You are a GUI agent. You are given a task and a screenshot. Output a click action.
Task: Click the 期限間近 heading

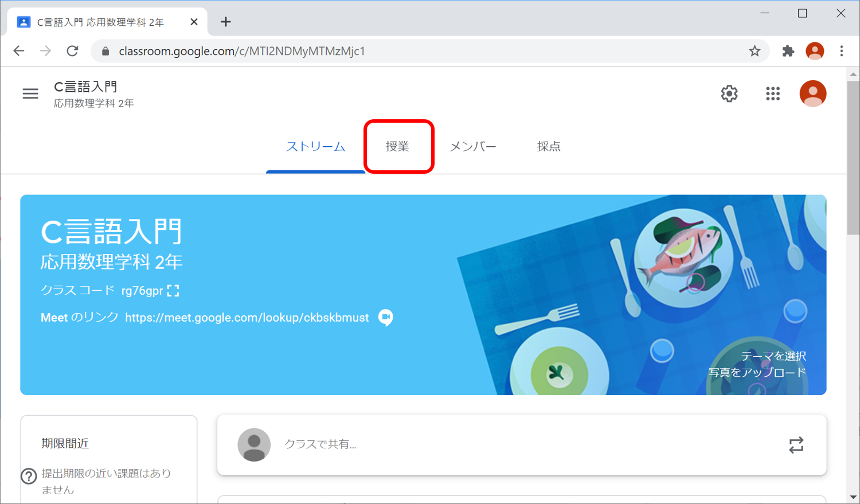65,443
